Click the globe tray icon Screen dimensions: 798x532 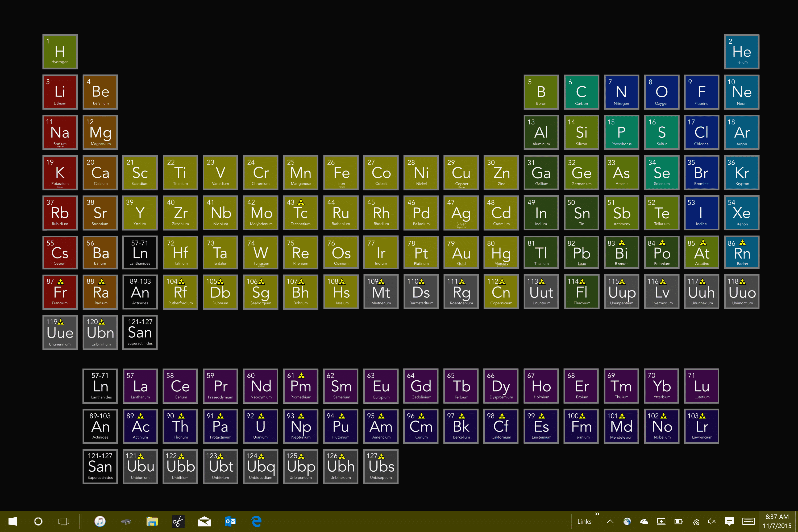click(x=627, y=521)
